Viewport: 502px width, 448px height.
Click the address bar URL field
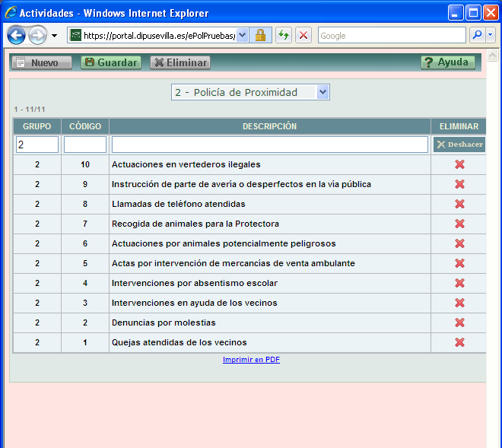(x=159, y=35)
